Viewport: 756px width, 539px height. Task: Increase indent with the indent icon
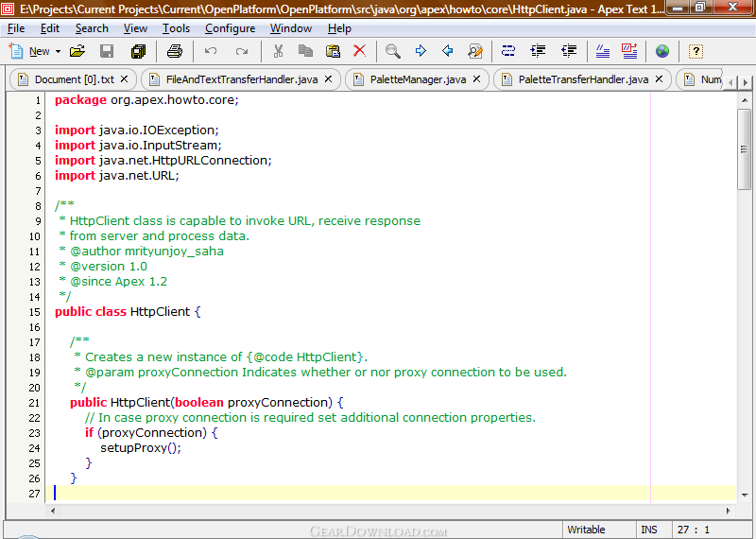pos(538,51)
